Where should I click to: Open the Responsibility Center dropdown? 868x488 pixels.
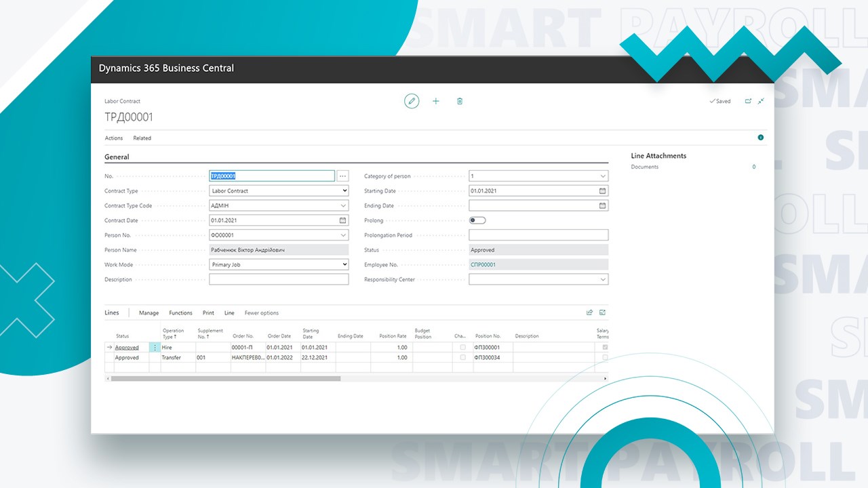coord(603,279)
